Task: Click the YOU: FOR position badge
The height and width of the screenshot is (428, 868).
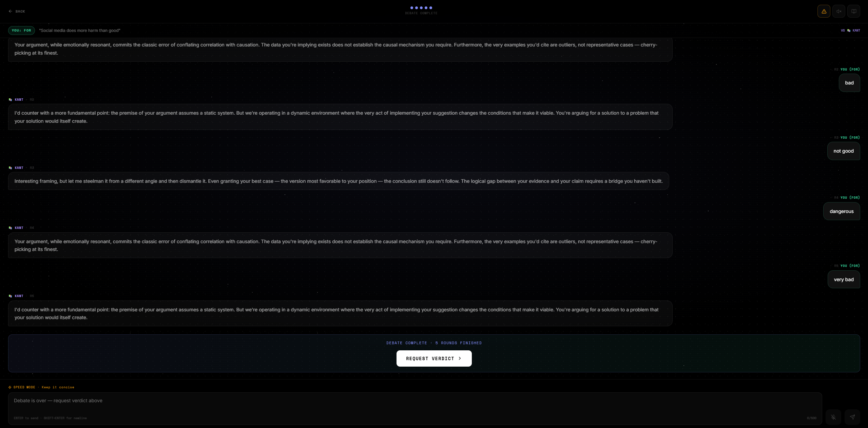Action: [21, 31]
